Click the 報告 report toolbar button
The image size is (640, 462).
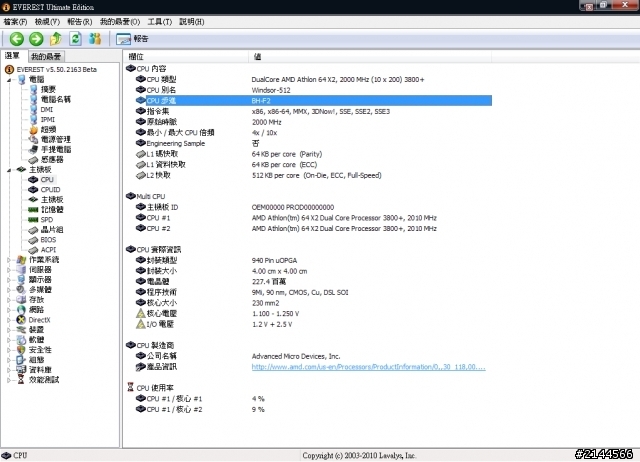tap(132, 39)
